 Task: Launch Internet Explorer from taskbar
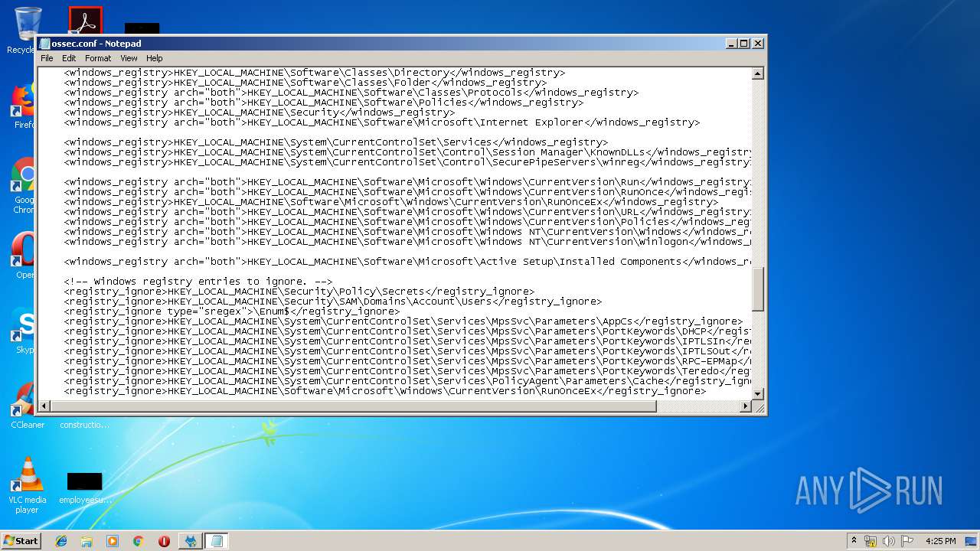(61, 540)
